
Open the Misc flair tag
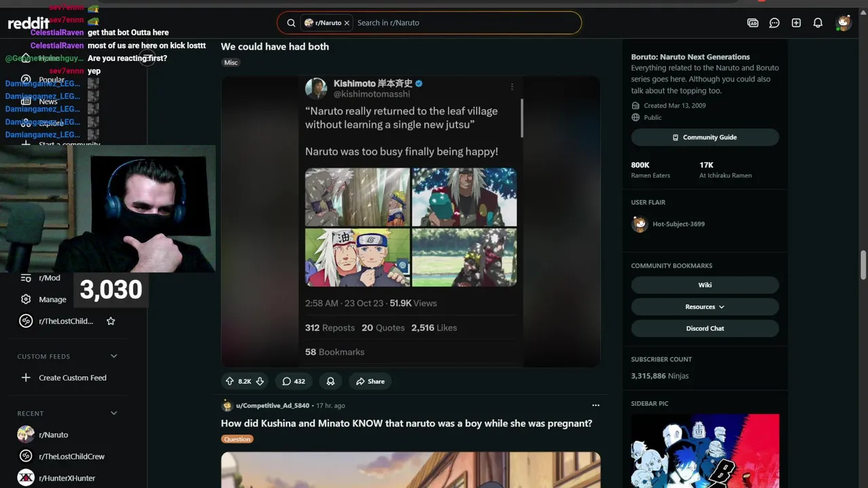tap(231, 62)
